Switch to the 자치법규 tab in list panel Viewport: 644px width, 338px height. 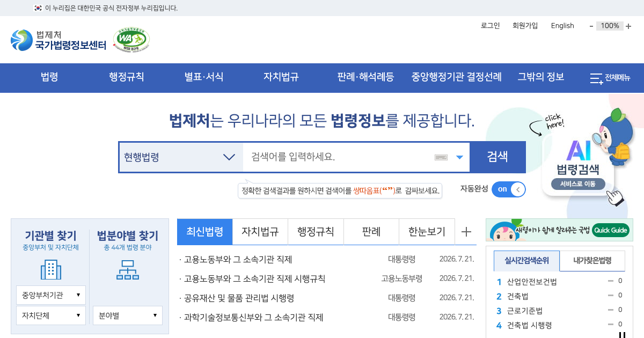pyautogui.click(x=260, y=232)
